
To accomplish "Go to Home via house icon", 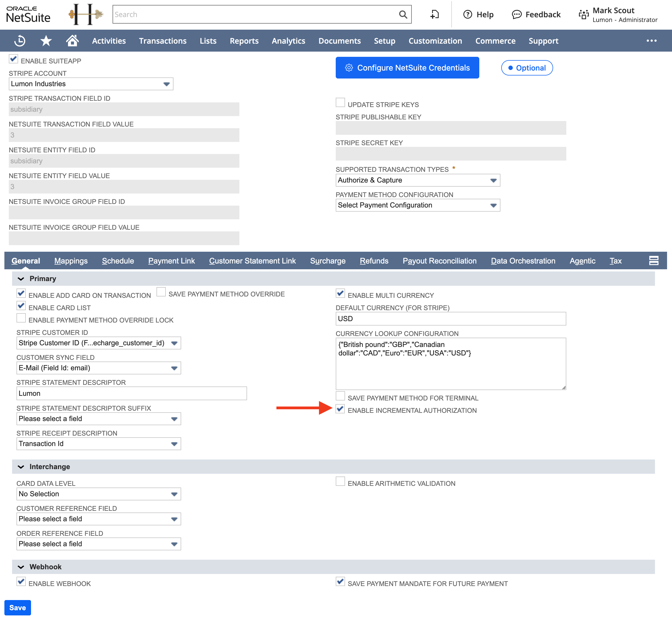I will 72,40.
